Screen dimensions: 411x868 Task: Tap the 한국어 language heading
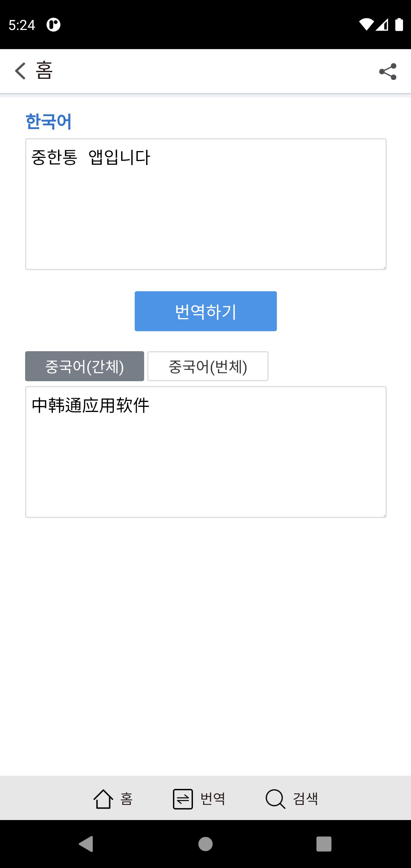point(49,121)
